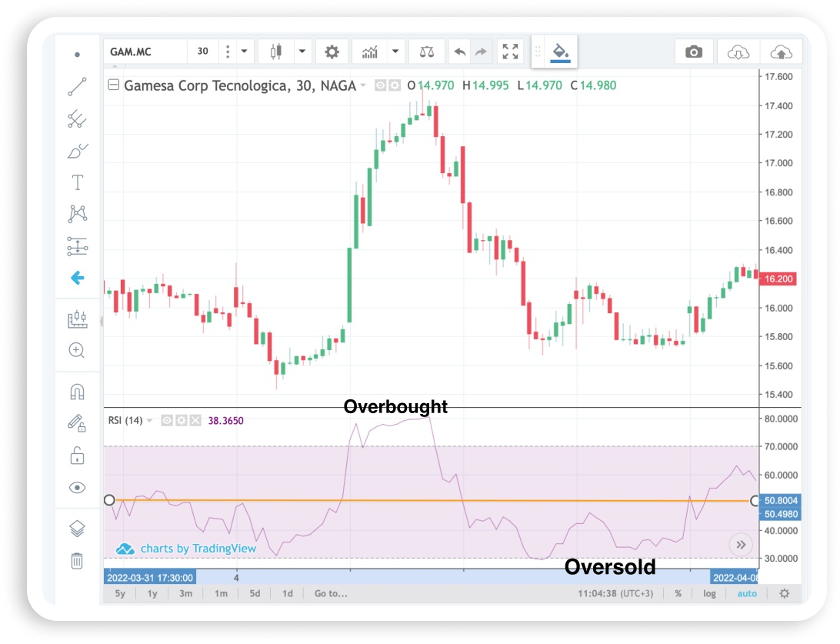Toggle lock all drawings

(76, 455)
